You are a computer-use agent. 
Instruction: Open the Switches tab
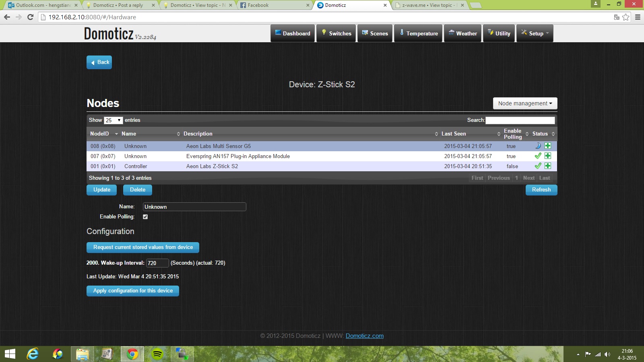[x=336, y=33]
